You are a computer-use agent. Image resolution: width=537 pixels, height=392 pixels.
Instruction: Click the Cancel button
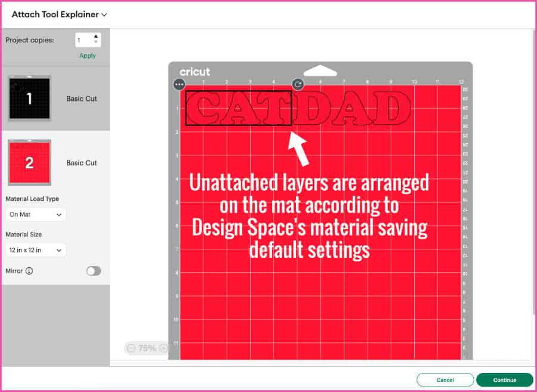[x=445, y=380]
